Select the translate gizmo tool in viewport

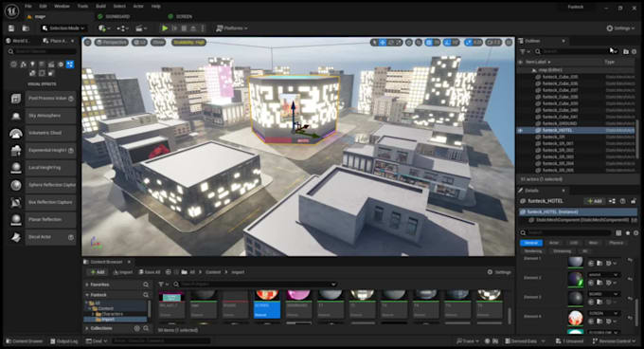point(383,43)
